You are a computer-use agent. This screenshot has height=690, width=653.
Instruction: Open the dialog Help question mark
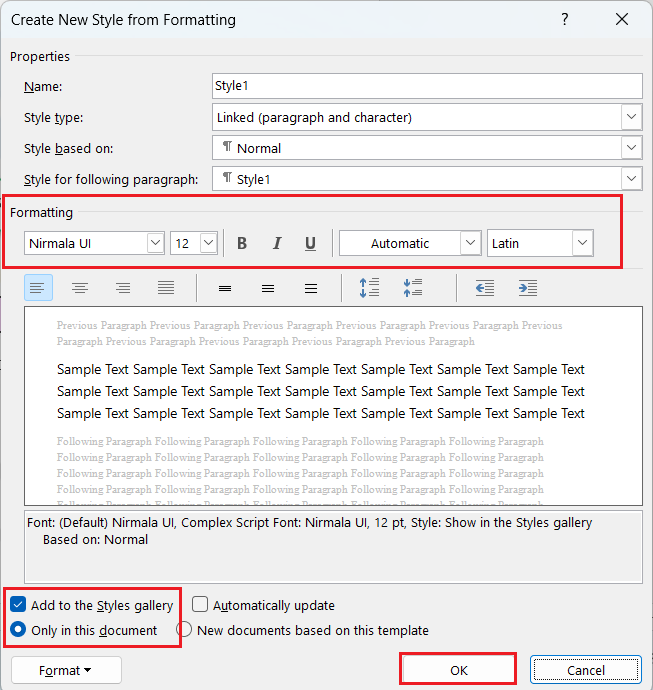[565, 19]
